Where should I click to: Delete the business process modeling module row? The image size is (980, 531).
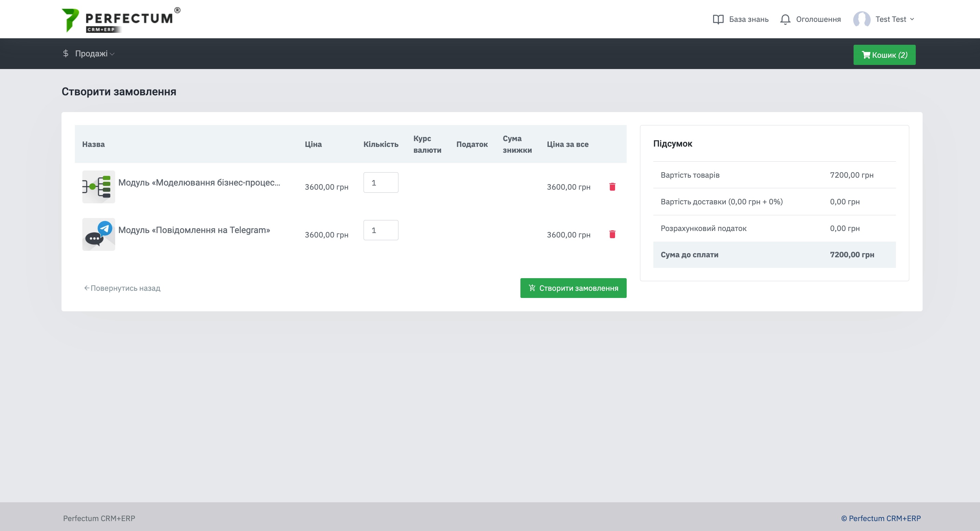612,187
